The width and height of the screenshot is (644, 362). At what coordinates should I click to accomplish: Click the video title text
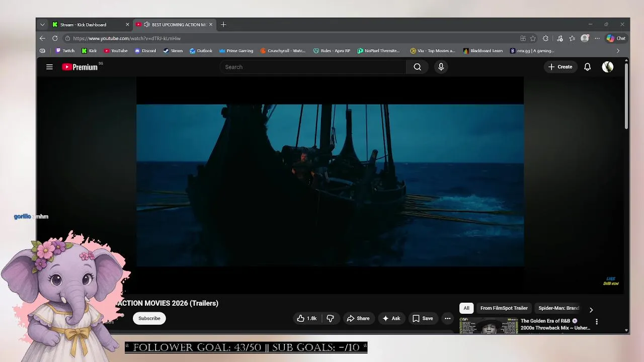[167, 303]
